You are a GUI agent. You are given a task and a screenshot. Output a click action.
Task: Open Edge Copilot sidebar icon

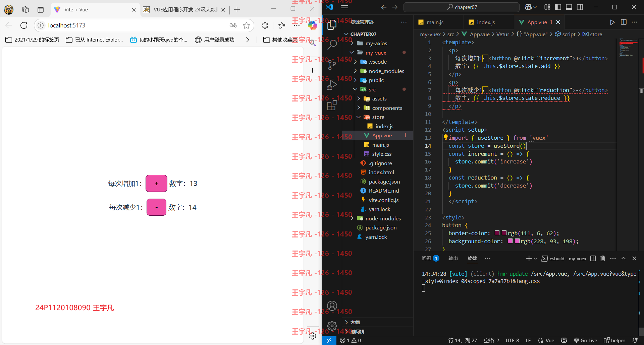pos(312,25)
